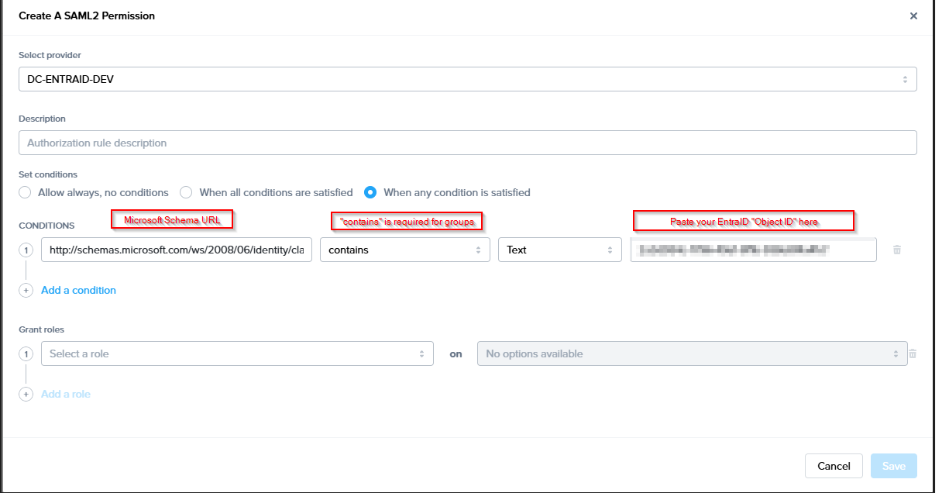
Task: Open the Select provider dropdown
Action: click(467, 79)
